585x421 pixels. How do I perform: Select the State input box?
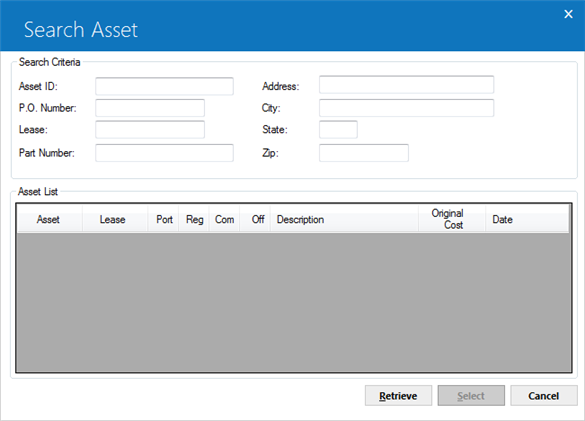pos(338,130)
